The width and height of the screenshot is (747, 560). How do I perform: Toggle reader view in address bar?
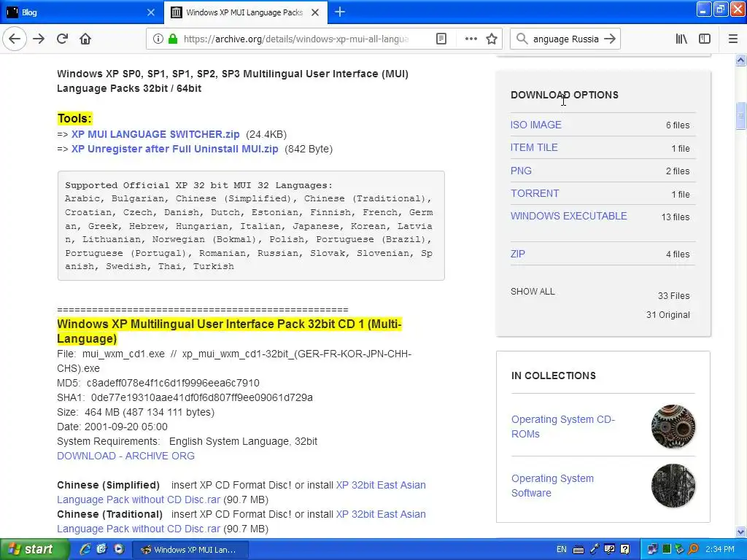coord(441,39)
